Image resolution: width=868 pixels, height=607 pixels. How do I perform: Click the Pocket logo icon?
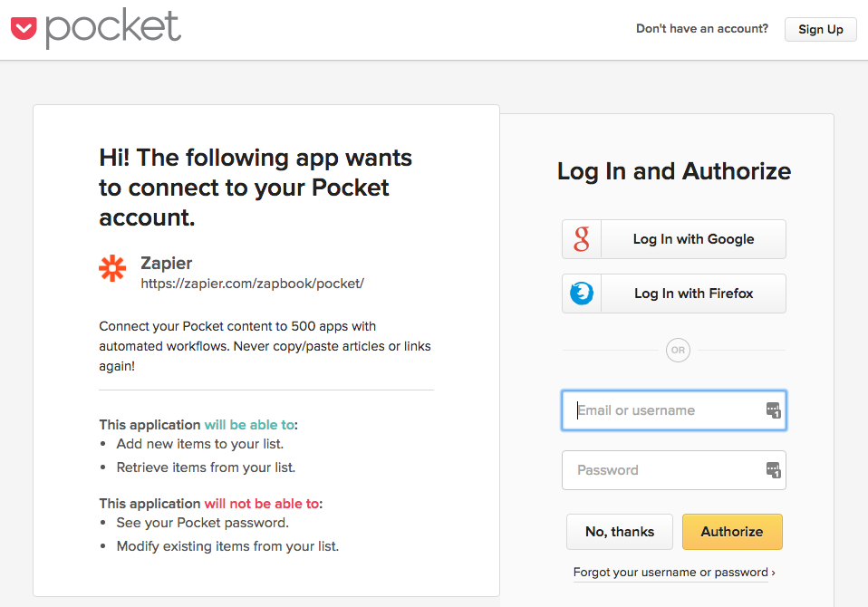(24, 28)
